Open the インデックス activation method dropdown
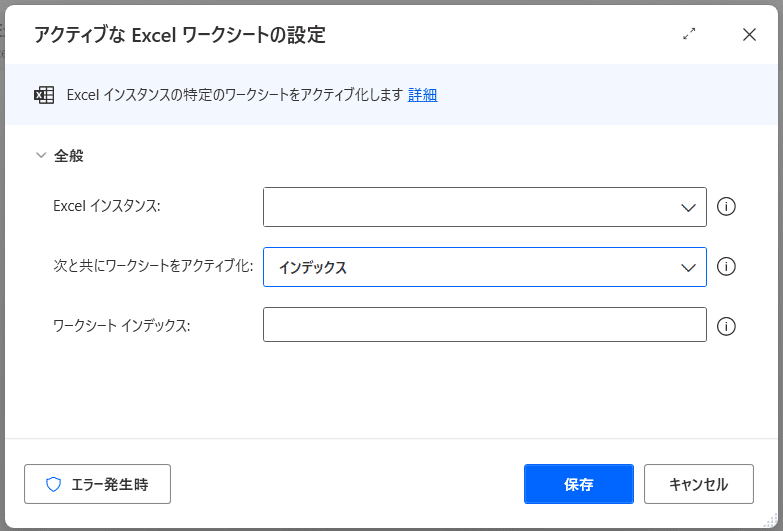This screenshot has height=531, width=783. click(470, 267)
